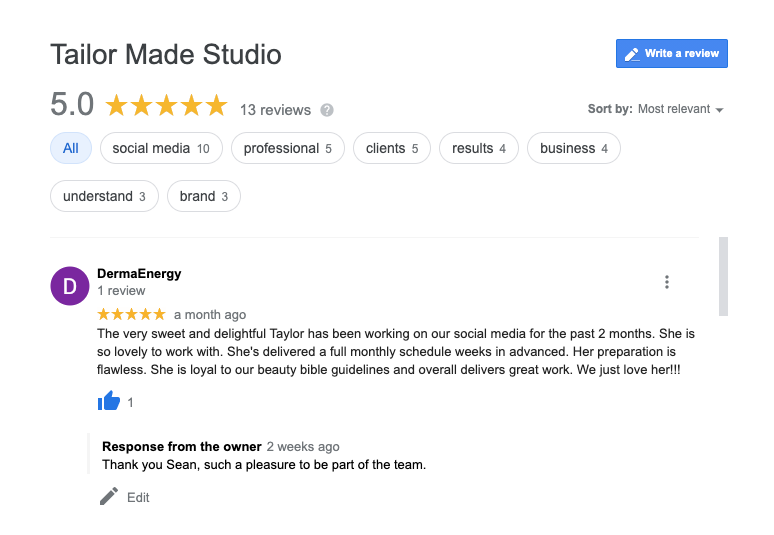Open the three-dot review options menu
Image resolution: width=774 pixels, height=535 pixels.
click(667, 282)
